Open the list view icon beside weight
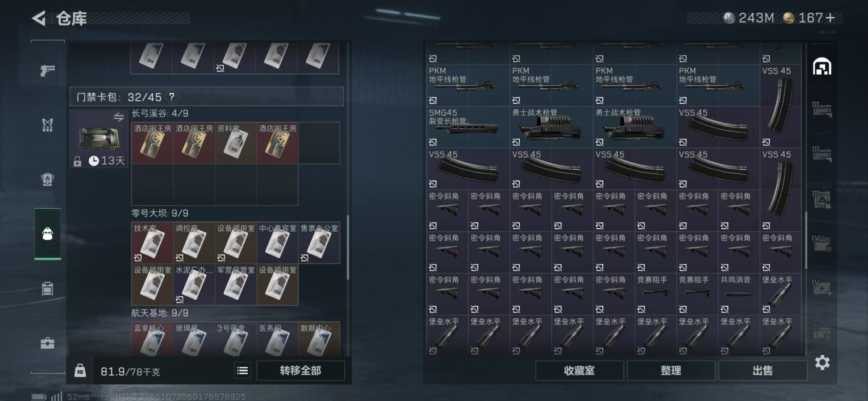The height and width of the screenshot is (401, 868). pos(243,371)
